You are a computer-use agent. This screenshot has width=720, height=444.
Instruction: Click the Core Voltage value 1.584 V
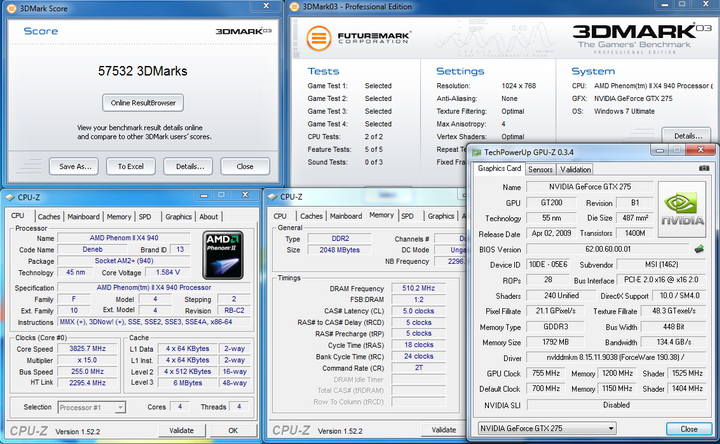(x=168, y=272)
